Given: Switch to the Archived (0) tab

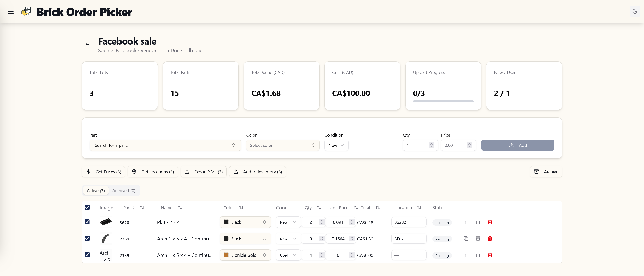Looking at the screenshot, I should [x=124, y=191].
